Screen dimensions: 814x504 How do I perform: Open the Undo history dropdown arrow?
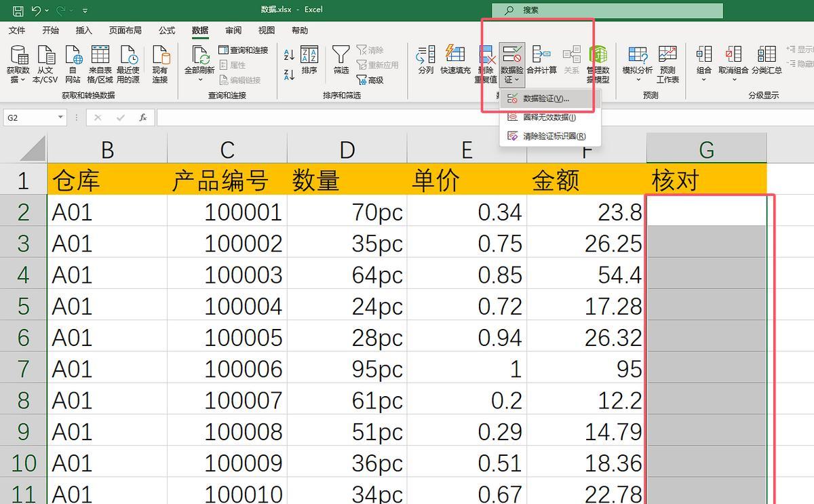47,11
